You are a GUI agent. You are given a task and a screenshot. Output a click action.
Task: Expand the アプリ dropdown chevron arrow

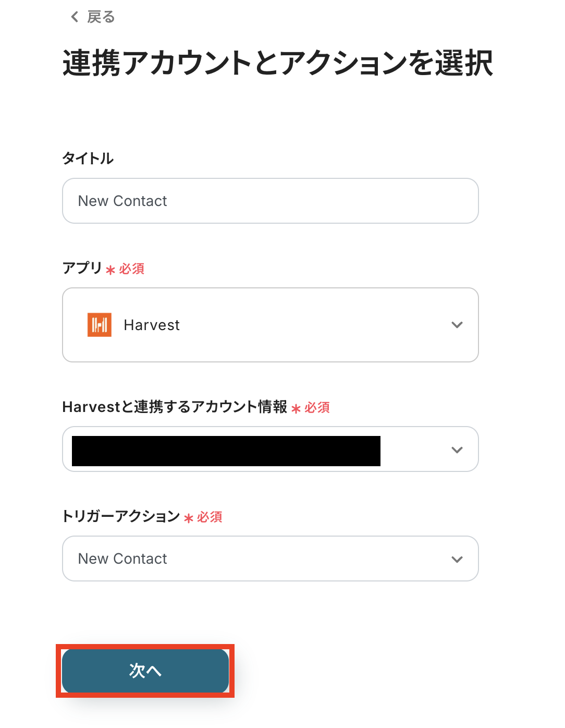coord(457,325)
